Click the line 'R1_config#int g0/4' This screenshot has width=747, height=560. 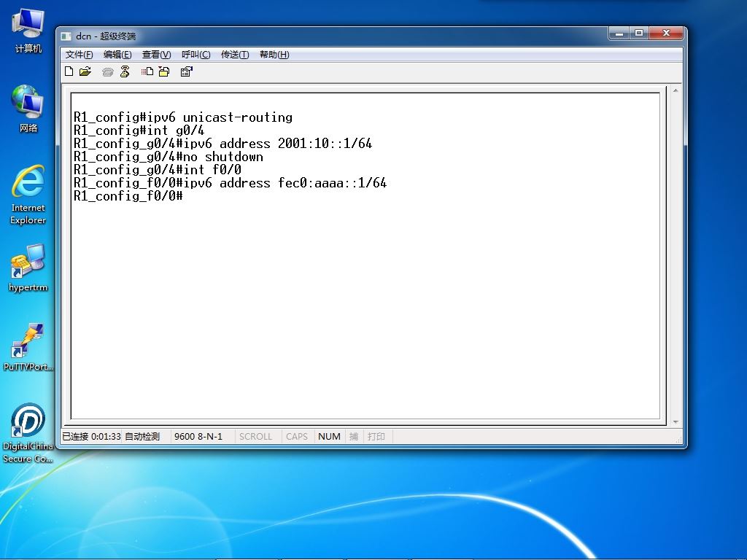coord(139,130)
